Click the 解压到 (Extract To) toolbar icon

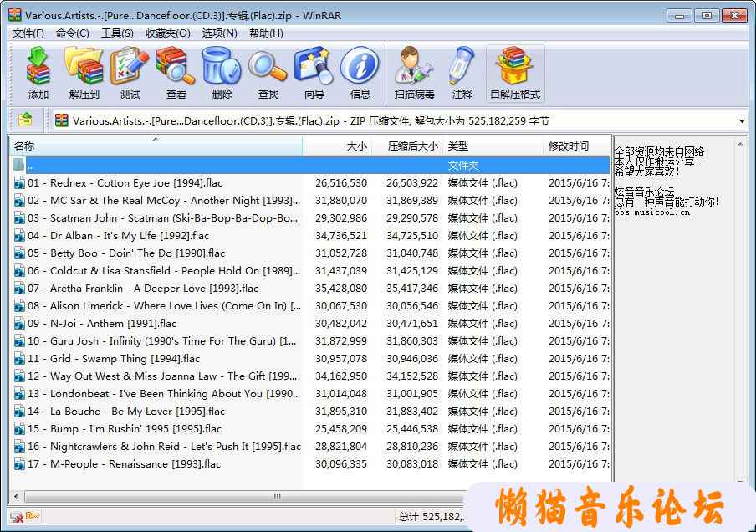(x=84, y=66)
